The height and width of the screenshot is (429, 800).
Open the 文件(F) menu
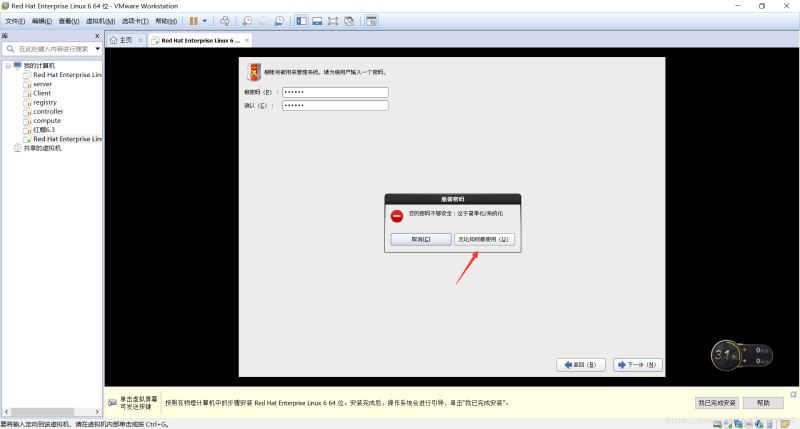tap(15, 20)
